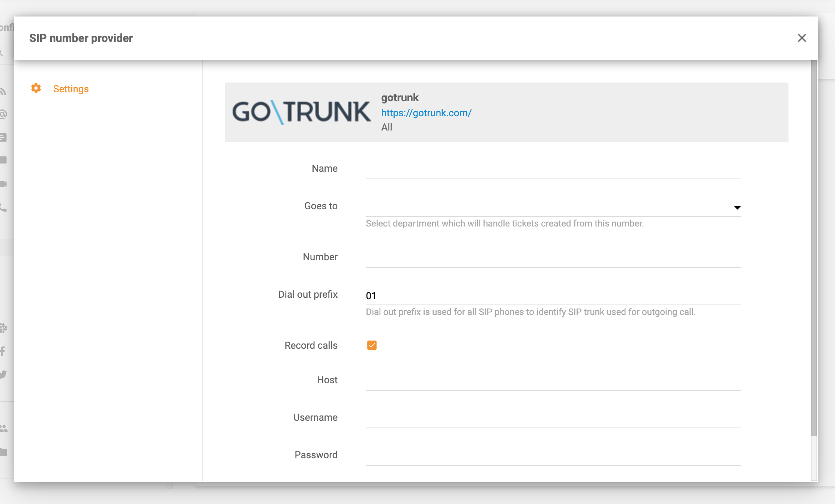This screenshot has height=504, width=835.
Task: Open the Settings gear icon in the sidebar
Action: tap(36, 88)
